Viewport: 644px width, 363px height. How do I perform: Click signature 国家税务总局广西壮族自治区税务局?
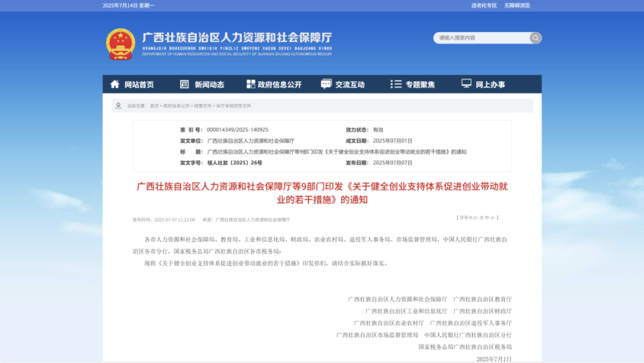[x=465, y=347]
